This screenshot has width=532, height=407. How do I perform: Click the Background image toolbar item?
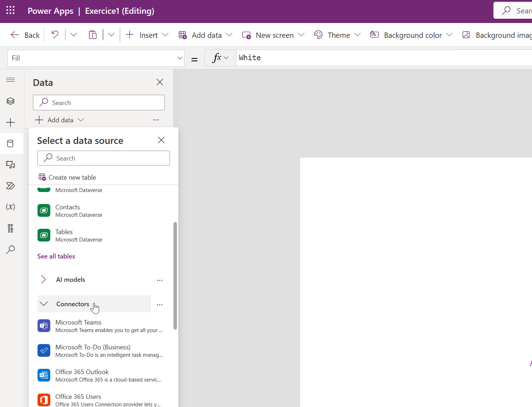pyautogui.click(x=497, y=35)
